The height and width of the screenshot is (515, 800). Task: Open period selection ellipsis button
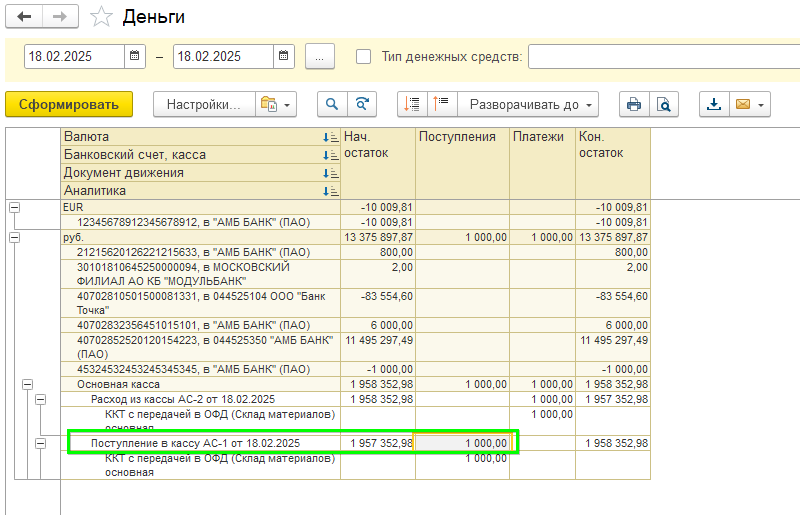(x=320, y=56)
